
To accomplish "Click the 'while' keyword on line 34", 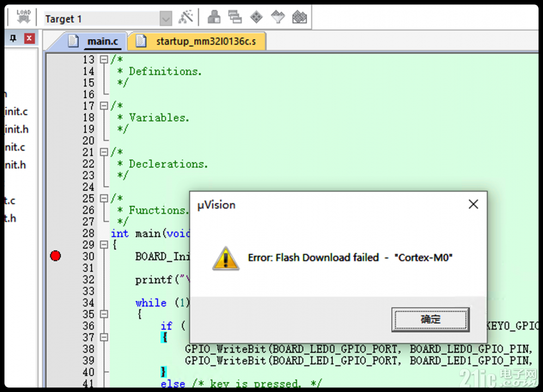I will click(x=151, y=303).
